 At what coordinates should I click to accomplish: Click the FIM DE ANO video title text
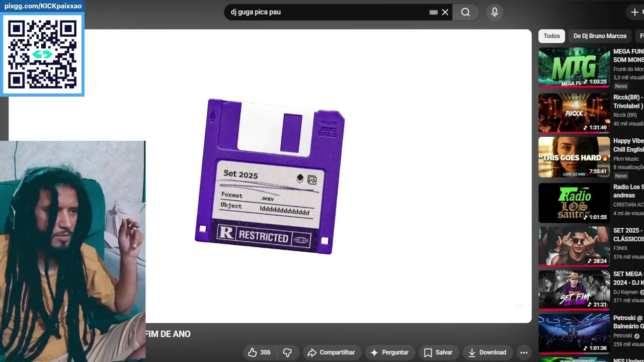[x=168, y=334]
